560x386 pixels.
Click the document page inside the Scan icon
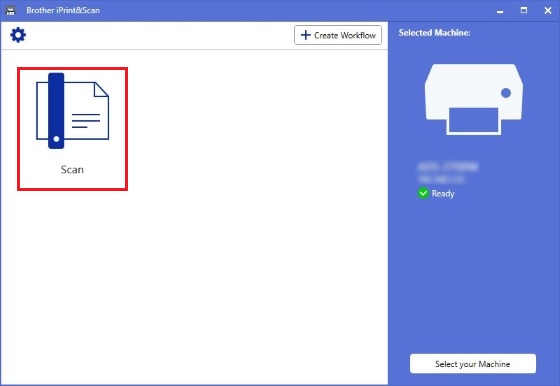tap(86, 111)
